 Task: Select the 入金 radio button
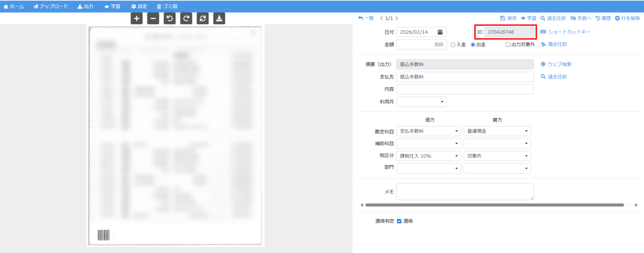pos(453,45)
